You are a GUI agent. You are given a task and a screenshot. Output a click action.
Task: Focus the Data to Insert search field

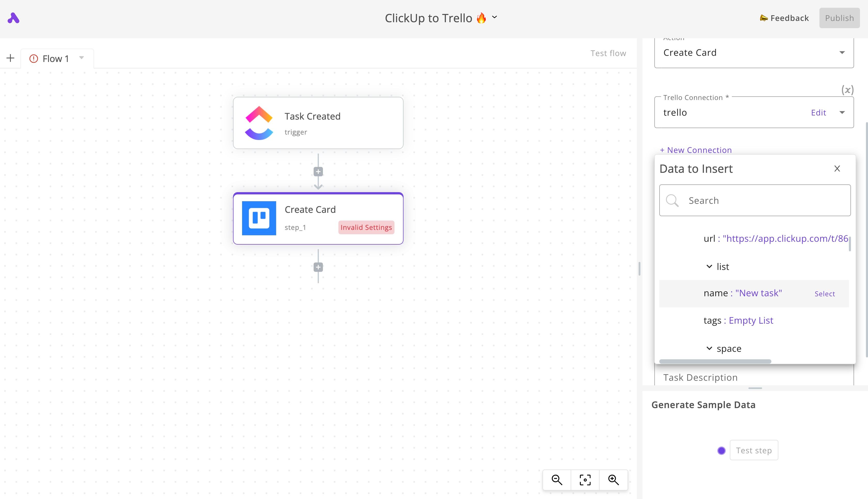click(x=755, y=200)
